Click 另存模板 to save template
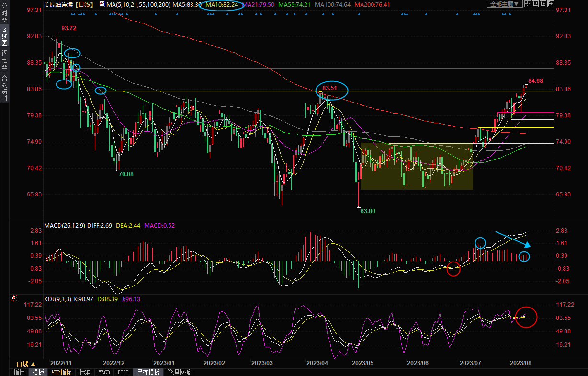This screenshot has height=376, width=588. click(x=148, y=372)
